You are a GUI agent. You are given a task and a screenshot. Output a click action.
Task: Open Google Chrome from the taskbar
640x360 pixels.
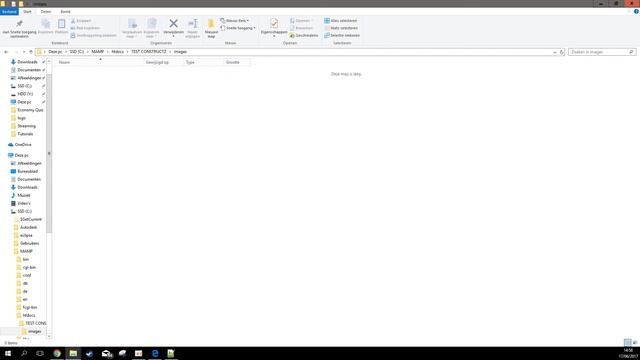pos(57,353)
